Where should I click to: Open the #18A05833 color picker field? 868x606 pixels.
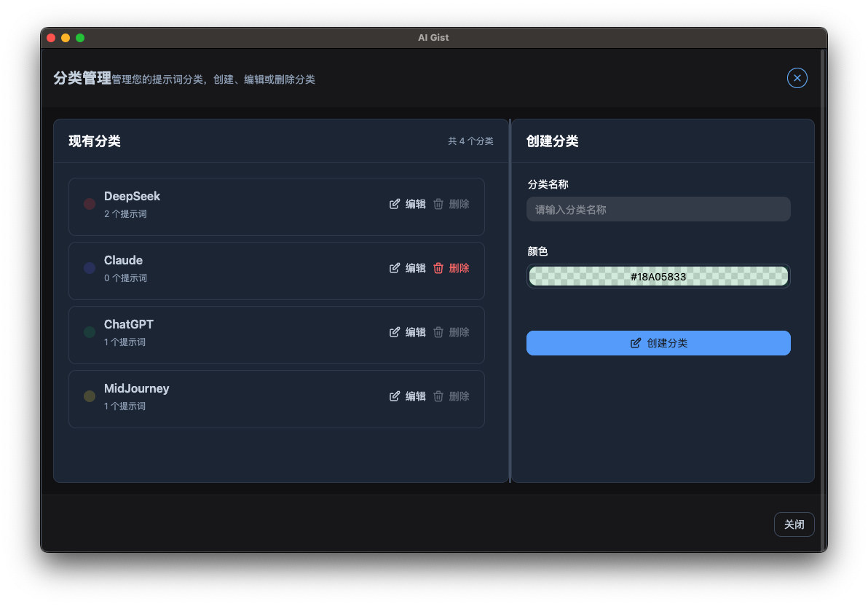(x=658, y=276)
